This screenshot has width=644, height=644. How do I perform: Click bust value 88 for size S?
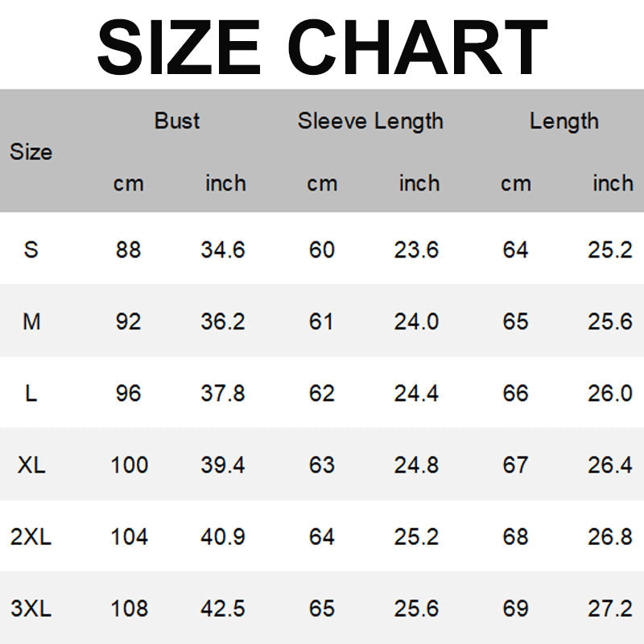click(x=129, y=250)
